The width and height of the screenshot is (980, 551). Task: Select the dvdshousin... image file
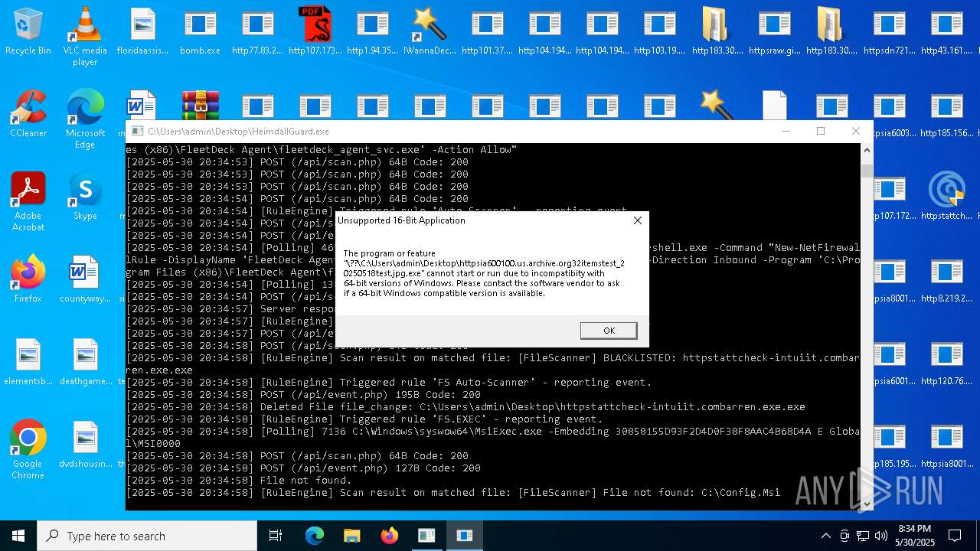pyautogui.click(x=85, y=445)
